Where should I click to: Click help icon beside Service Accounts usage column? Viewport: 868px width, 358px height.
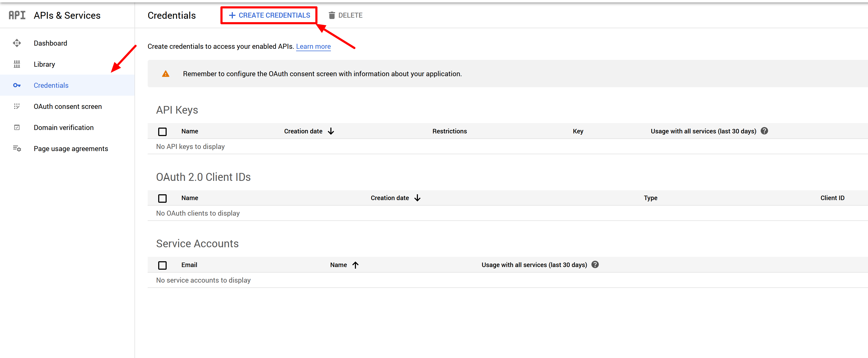[595, 265]
